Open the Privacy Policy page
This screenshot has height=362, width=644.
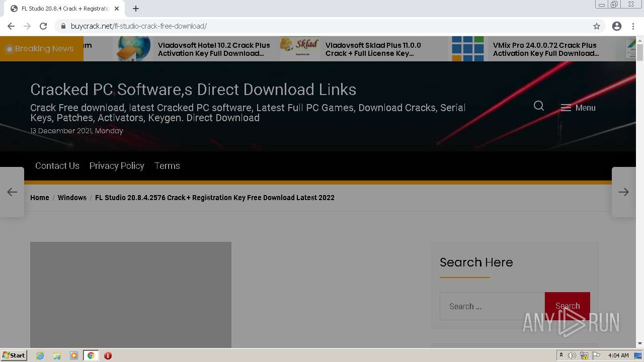[117, 166]
